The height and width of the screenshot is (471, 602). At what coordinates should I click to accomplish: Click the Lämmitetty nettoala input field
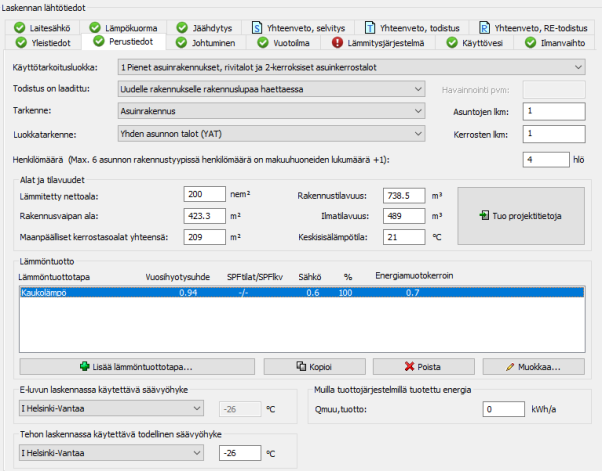[x=206, y=195]
